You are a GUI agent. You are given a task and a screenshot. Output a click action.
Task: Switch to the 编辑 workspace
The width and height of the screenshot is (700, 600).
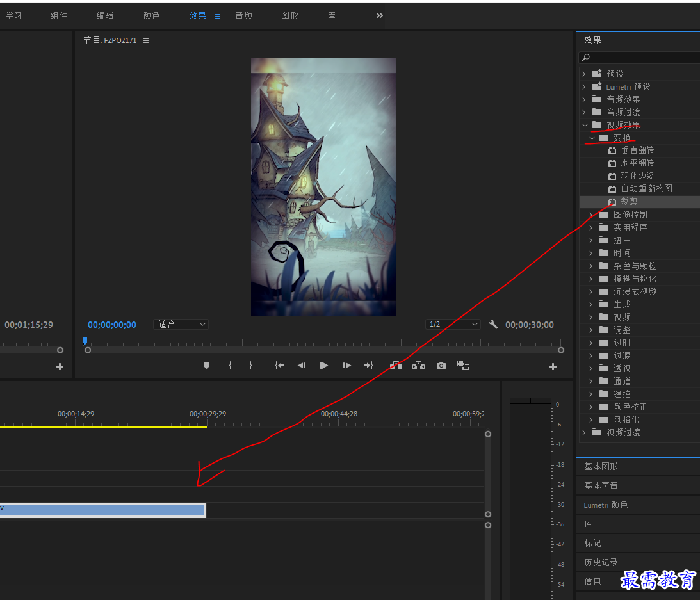[x=106, y=15]
